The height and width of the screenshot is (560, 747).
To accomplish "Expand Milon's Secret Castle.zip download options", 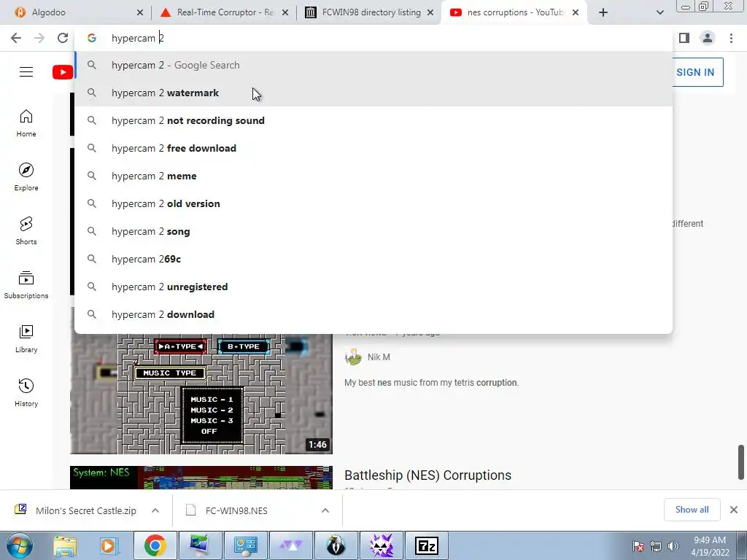I will pyautogui.click(x=155, y=510).
